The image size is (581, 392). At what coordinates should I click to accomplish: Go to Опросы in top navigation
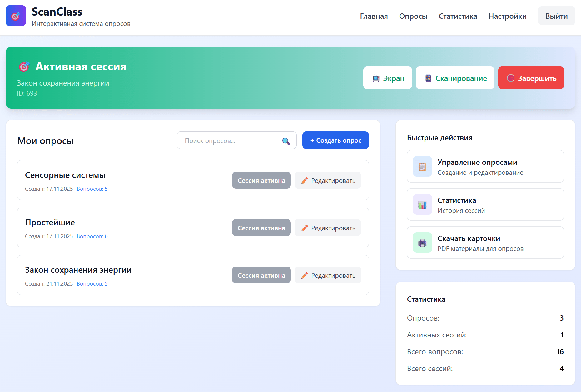pyautogui.click(x=413, y=16)
